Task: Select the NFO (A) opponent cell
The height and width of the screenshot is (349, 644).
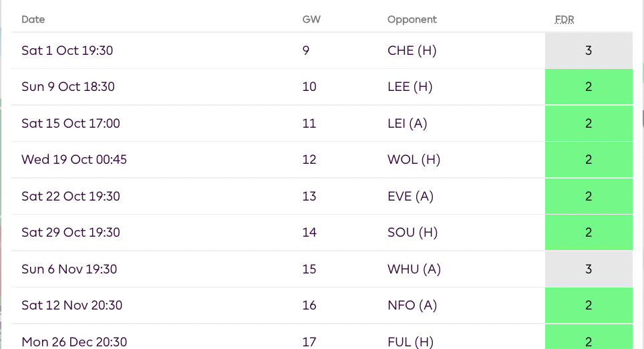Action: coord(412,306)
